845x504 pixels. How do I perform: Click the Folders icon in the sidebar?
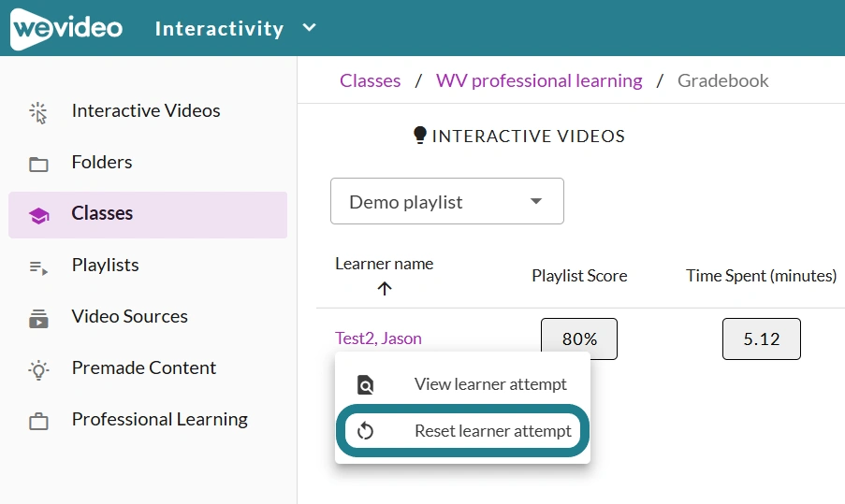coord(38,164)
